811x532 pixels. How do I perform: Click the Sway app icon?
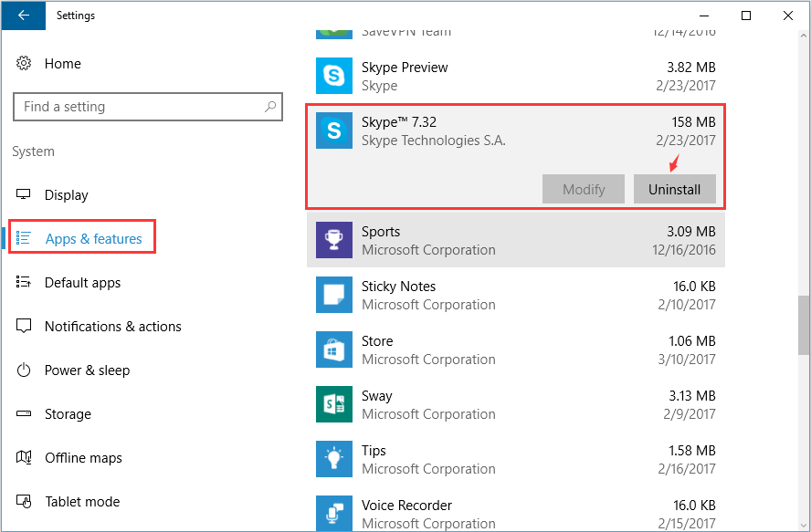(334, 404)
